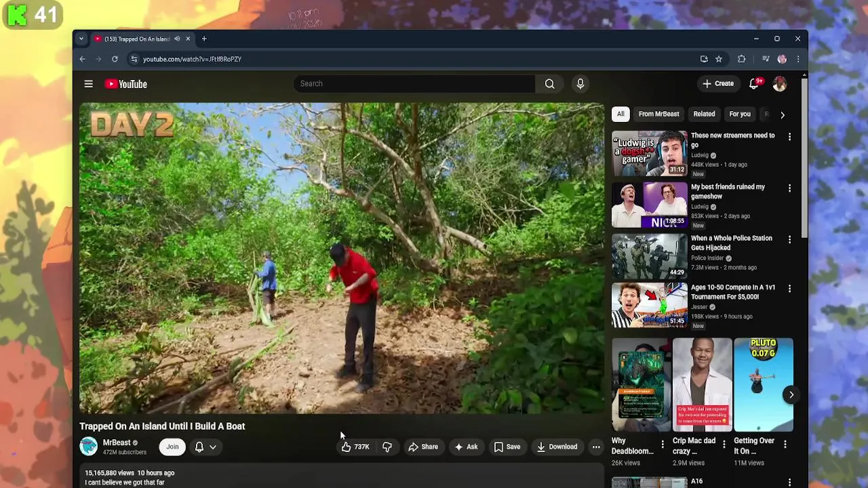
Task: Open the MrBeast channel name link
Action: 116,443
